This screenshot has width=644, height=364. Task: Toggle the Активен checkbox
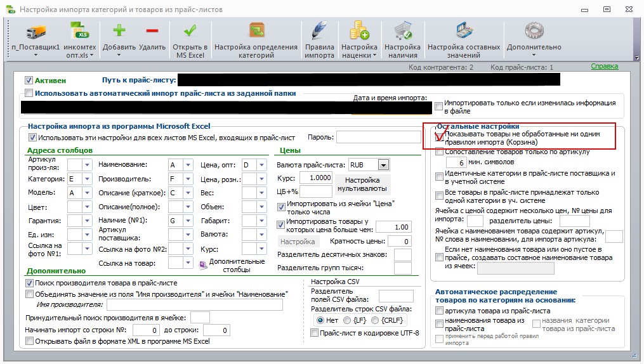(x=29, y=81)
